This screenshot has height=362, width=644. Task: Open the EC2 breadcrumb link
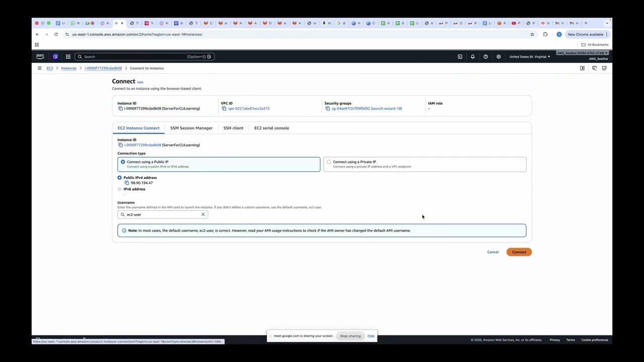tap(50, 68)
